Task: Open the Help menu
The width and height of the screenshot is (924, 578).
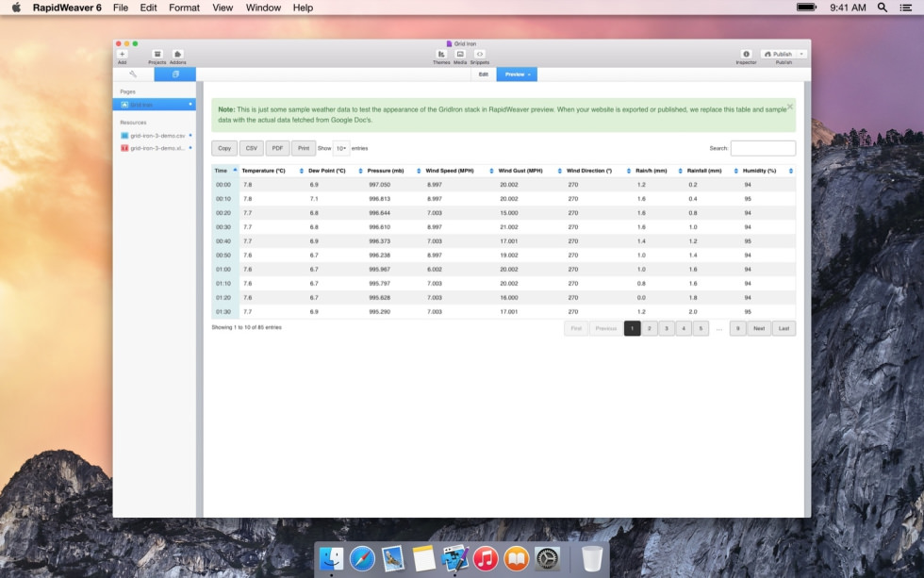Action: (303, 8)
